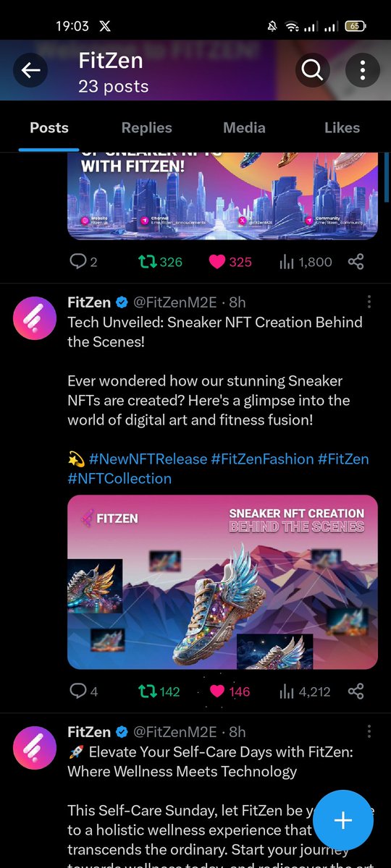Switch to the Media tab
Image resolution: width=391 pixels, height=868 pixels.
pyautogui.click(x=244, y=128)
